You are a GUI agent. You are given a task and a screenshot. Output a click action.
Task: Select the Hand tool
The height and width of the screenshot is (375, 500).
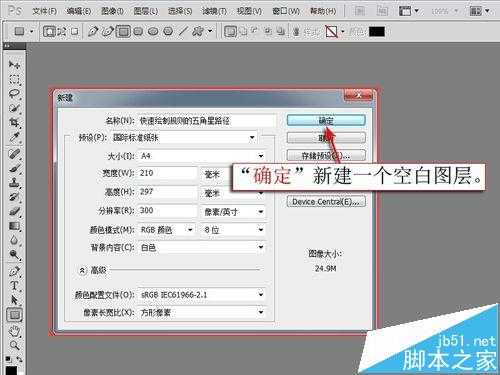14,331
